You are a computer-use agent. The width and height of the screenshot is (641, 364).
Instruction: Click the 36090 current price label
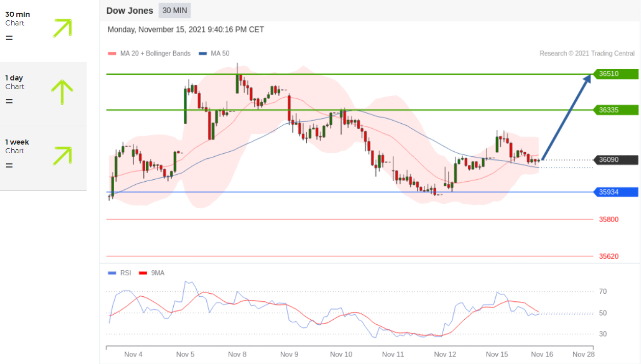(x=616, y=160)
